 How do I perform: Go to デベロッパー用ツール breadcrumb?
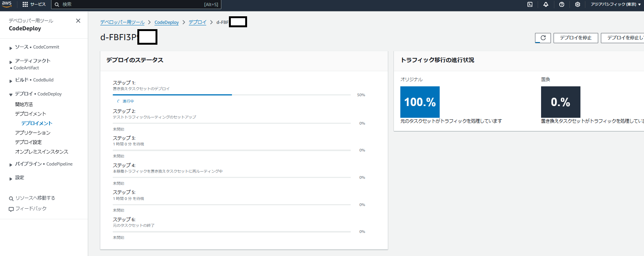click(x=122, y=22)
